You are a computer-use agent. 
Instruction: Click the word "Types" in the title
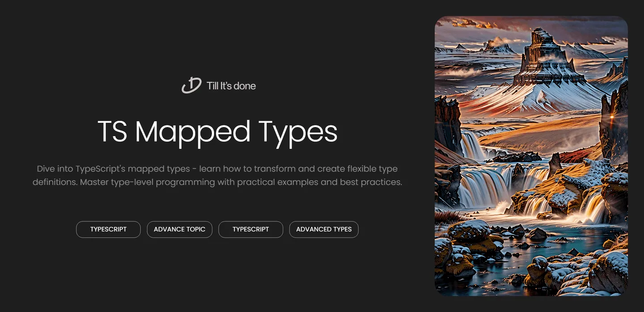(298, 132)
